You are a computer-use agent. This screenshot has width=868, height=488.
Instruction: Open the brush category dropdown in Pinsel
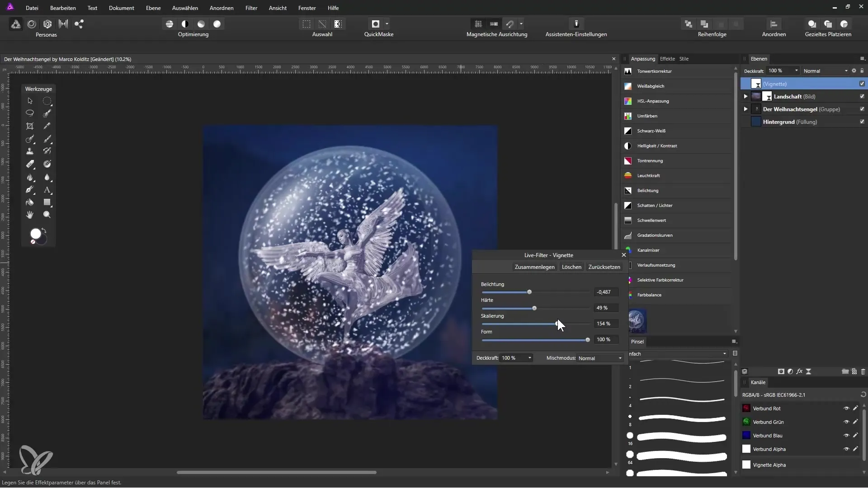coord(678,354)
